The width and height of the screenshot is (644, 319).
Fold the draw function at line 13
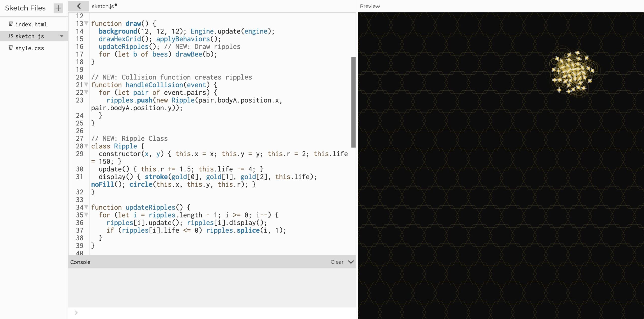pyautogui.click(x=86, y=23)
